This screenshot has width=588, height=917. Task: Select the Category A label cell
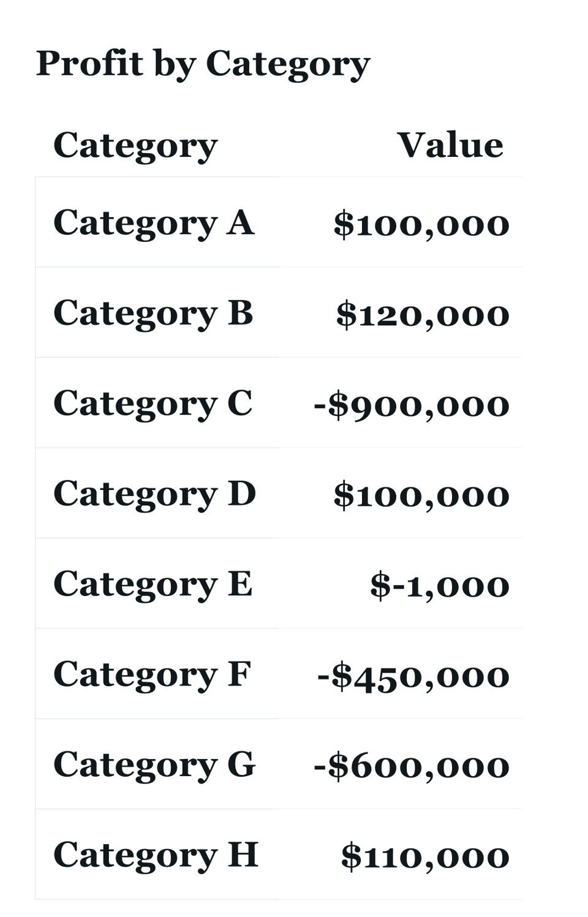coord(153,223)
